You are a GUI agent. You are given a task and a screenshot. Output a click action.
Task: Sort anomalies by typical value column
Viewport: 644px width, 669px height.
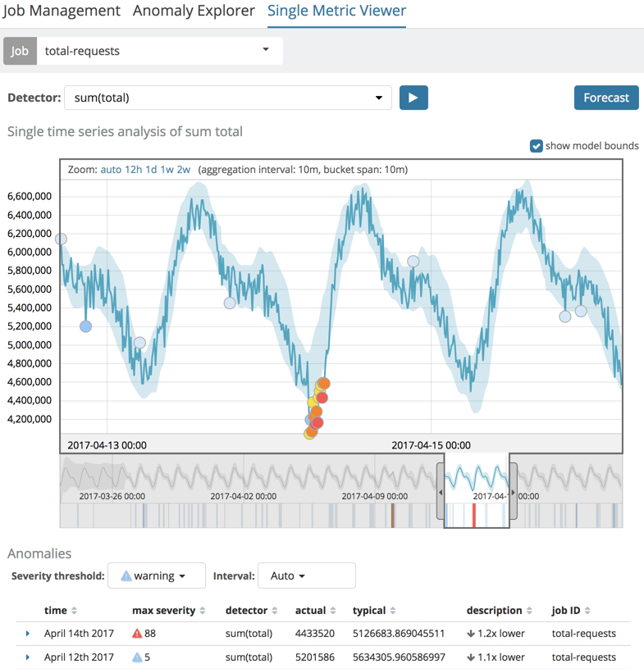[x=374, y=611]
